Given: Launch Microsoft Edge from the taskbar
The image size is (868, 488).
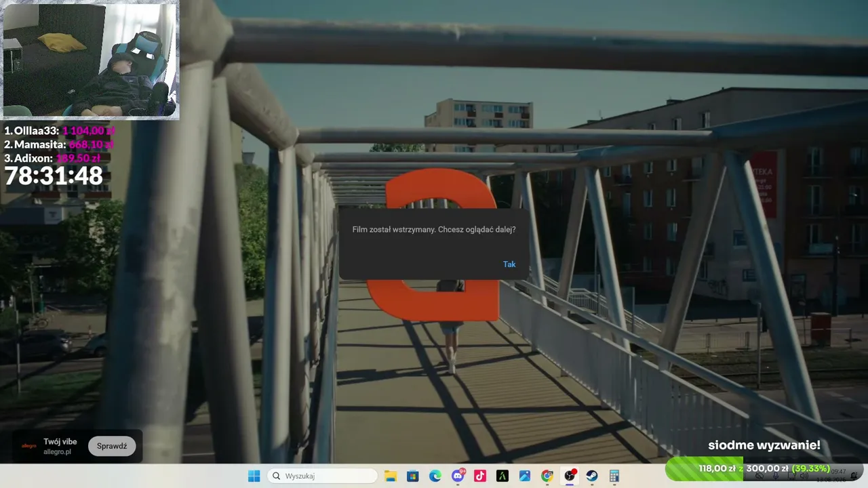Looking at the screenshot, I should pos(435,476).
